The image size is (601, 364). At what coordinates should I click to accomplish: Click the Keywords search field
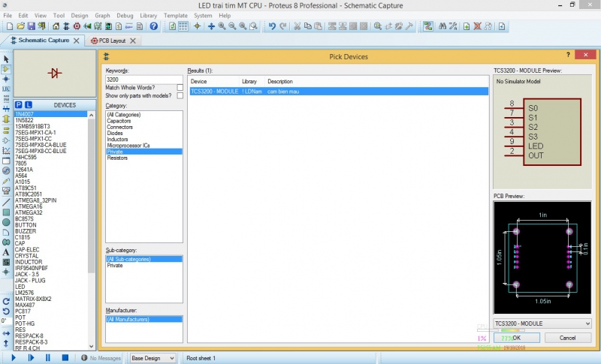click(143, 79)
